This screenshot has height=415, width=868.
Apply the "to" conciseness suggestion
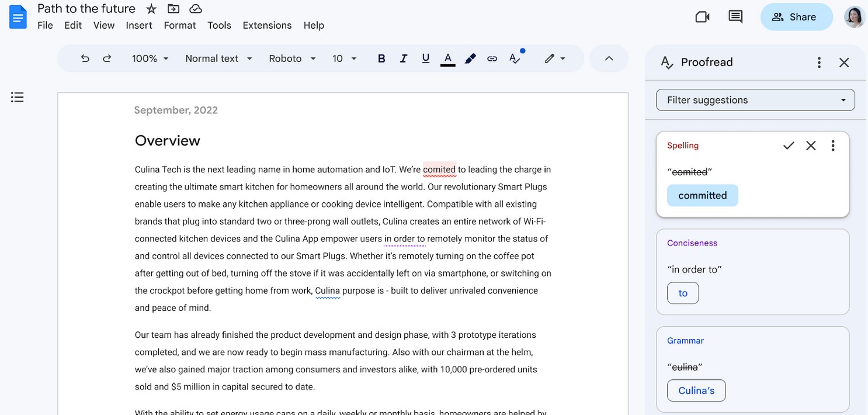683,293
